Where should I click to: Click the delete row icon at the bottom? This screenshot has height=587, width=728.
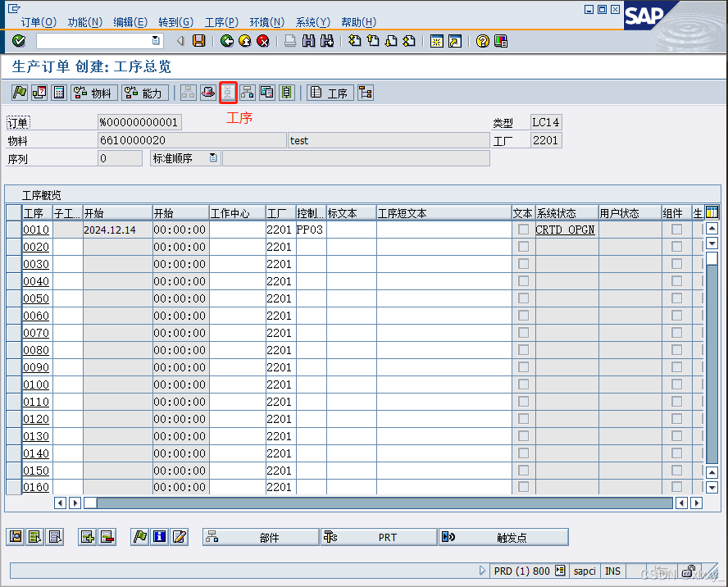pyautogui.click(x=107, y=537)
